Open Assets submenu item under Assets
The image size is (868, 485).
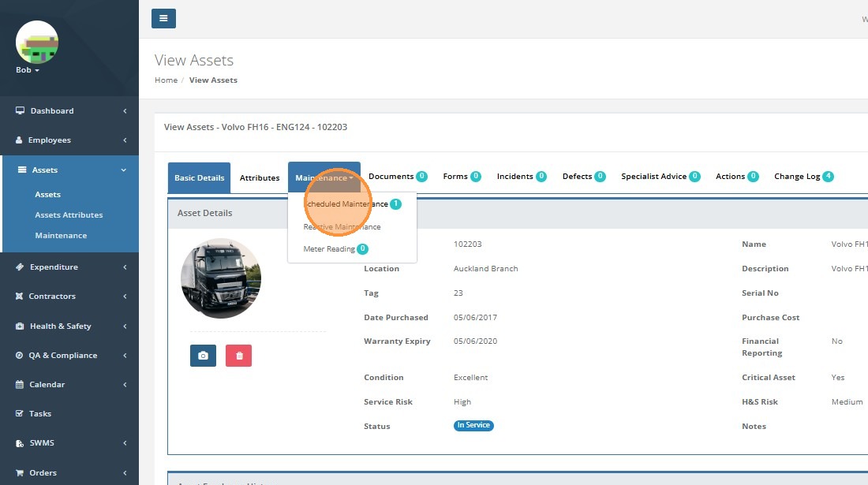pos(47,194)
